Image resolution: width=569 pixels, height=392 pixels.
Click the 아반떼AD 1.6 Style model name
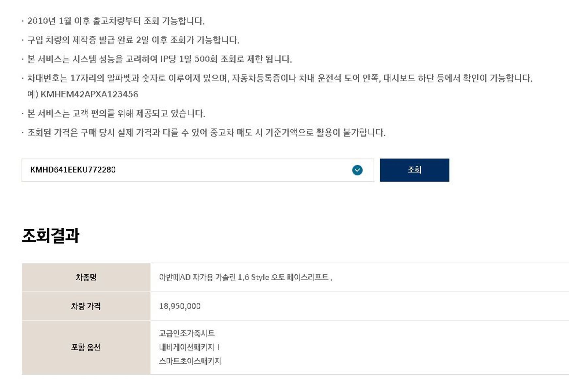coord(246,277)
